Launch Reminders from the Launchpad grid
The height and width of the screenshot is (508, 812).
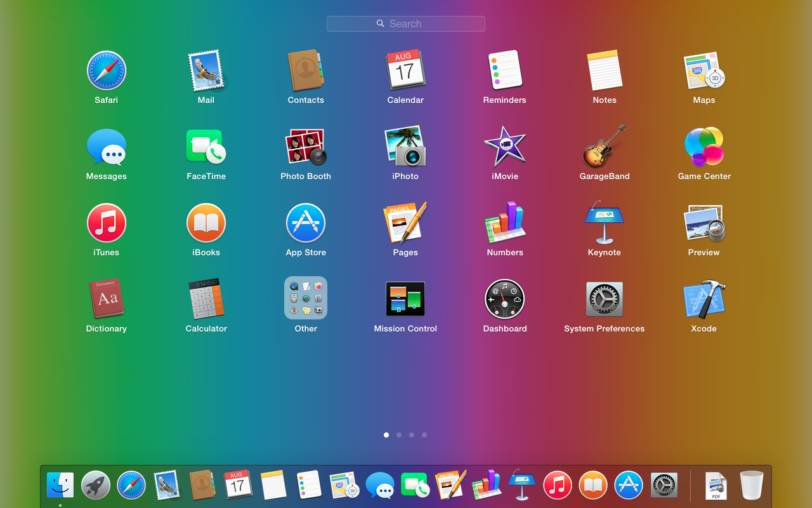tap(505, 70)
